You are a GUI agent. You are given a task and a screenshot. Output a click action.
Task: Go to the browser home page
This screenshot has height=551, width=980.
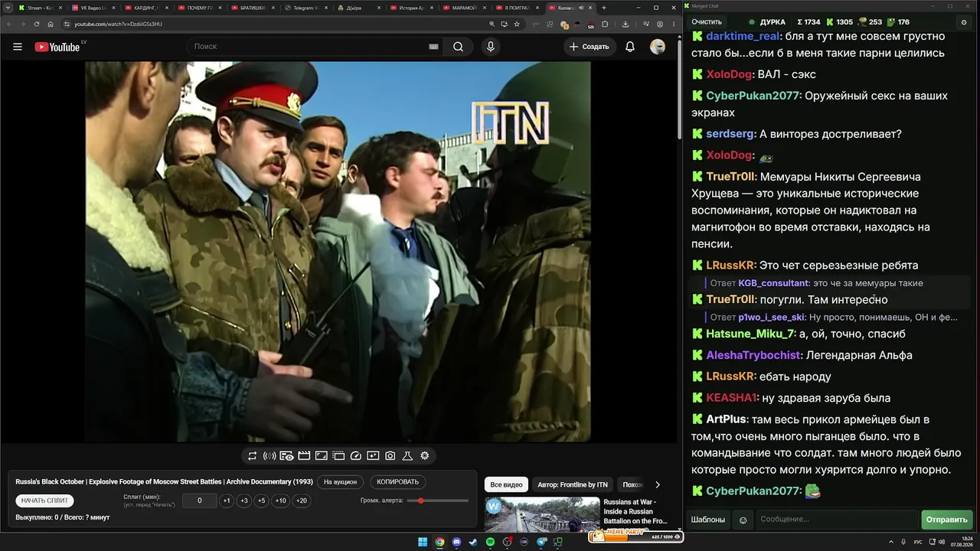click(x=51, y=24)
